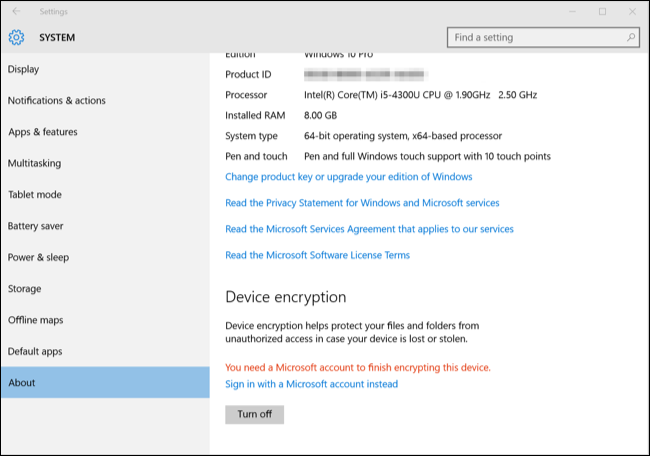The width and height of the screenshot is (650, 456).
Task: Select the About page in sidebar
Action: (x=21, y=383)
